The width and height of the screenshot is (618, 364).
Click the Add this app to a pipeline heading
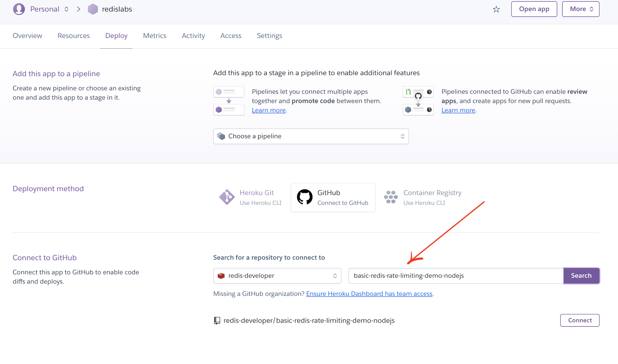[56, 74]
